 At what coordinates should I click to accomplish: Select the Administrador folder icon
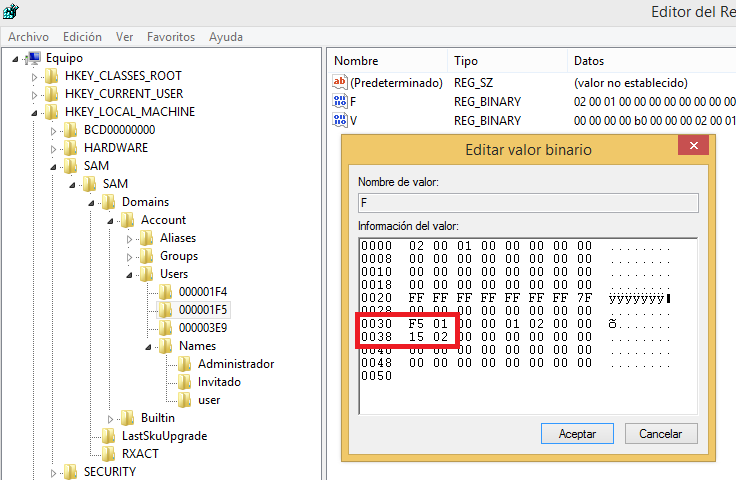(184, 364)
